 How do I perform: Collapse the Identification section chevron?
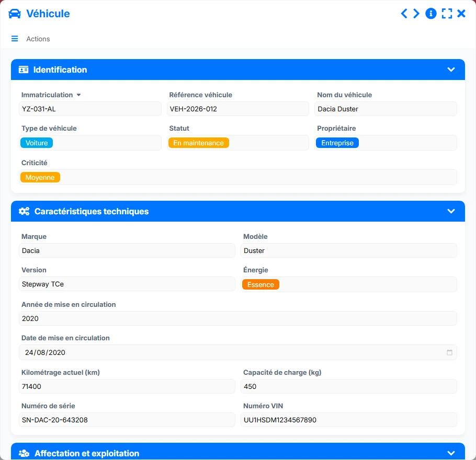click(x=451, y=70)
